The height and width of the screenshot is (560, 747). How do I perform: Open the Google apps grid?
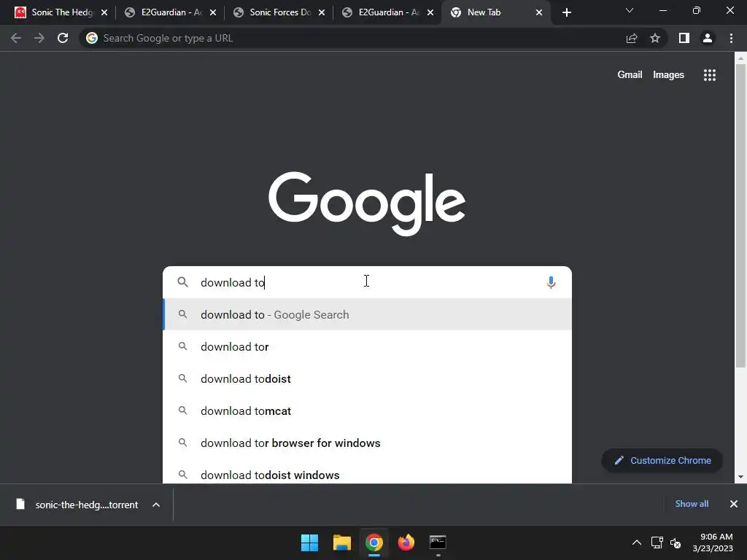(x=709, y=75)
